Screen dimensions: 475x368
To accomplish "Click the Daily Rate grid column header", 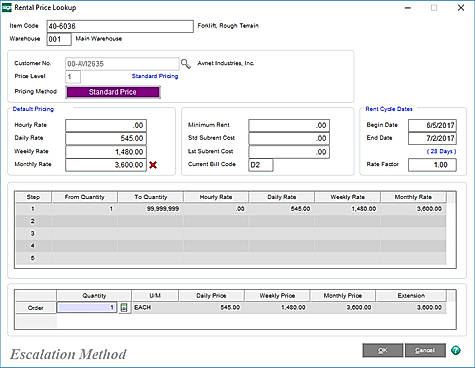I will pos(282,197).
